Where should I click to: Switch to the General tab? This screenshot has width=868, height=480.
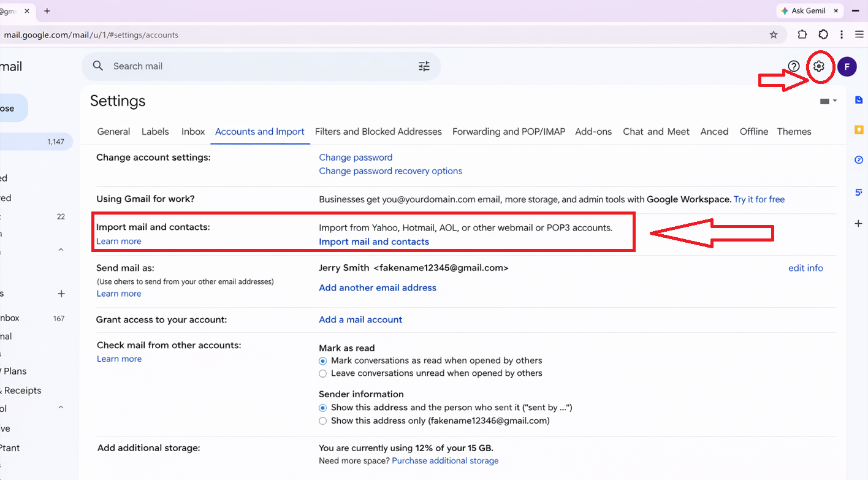113,132
